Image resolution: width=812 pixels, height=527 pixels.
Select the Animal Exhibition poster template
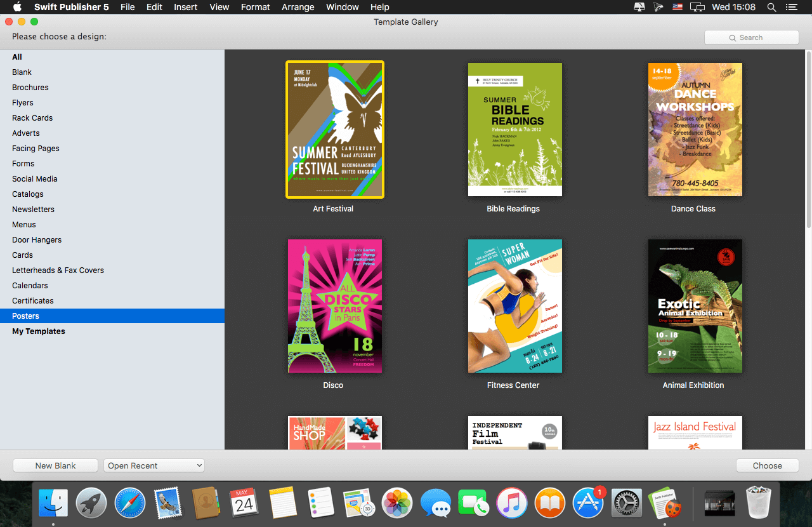click(695, 306)
